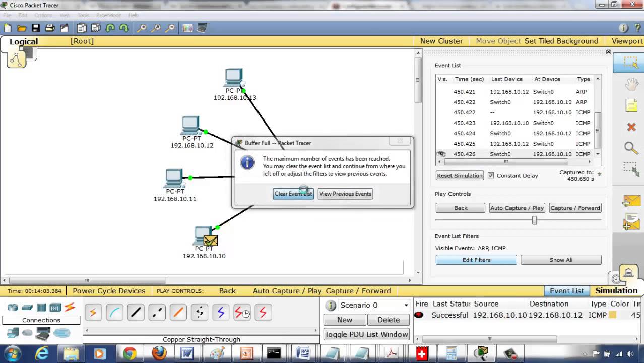This screenshot has height=363, width=644.
Task: Select the Routers device category icon
Action: 13,308
